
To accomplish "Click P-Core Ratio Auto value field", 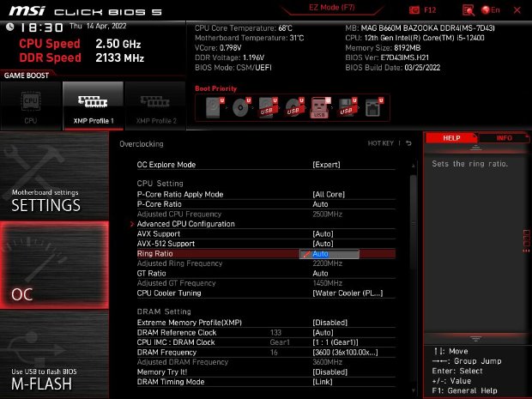I will coord(320,204).
